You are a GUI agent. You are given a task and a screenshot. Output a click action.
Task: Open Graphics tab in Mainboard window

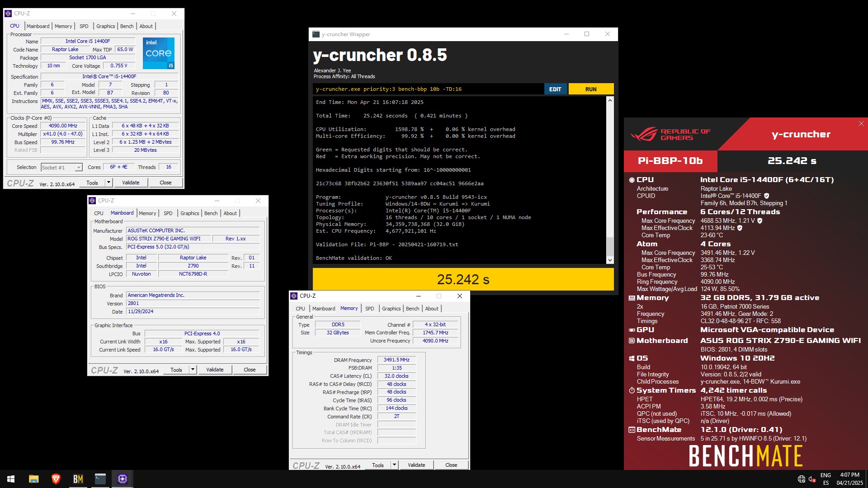(x=189, y=213)
